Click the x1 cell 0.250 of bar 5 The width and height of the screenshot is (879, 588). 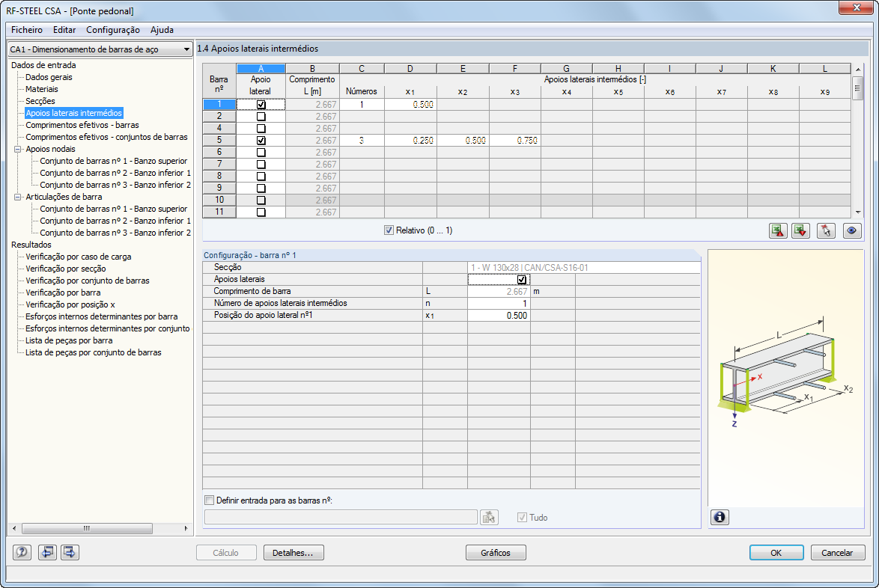(410, 141)
